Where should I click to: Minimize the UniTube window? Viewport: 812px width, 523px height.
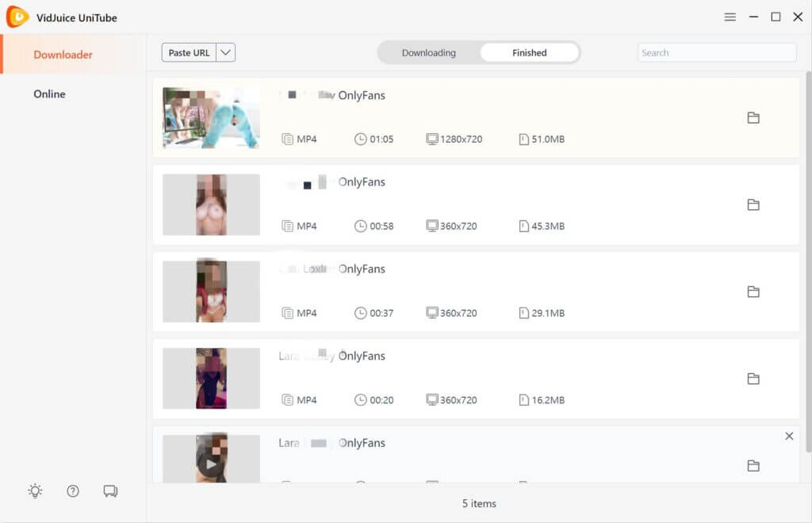(x=753, y=17)
